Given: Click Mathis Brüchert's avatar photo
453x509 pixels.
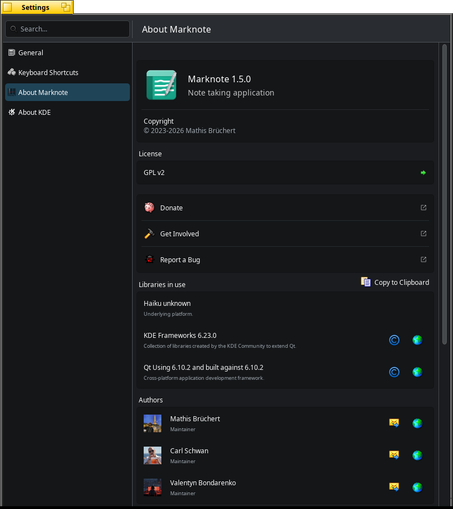Looking at the screenshot, I should (152, 423).
